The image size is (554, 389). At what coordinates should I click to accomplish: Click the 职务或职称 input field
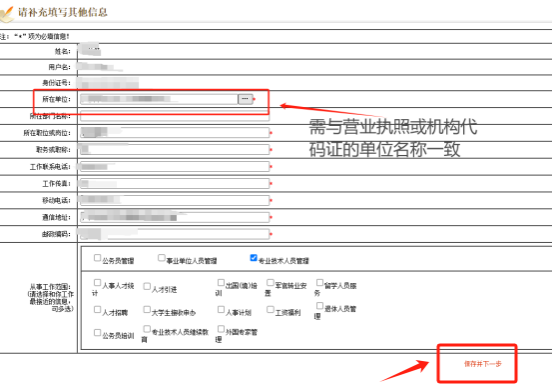pyautogui.click(x=175, y=149)
